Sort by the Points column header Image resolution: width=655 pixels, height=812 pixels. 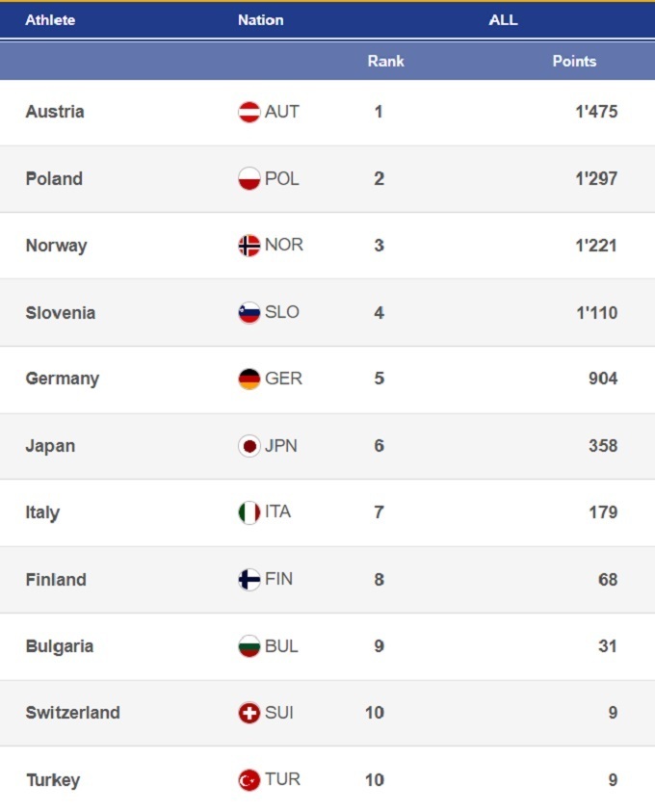point(574,61)
